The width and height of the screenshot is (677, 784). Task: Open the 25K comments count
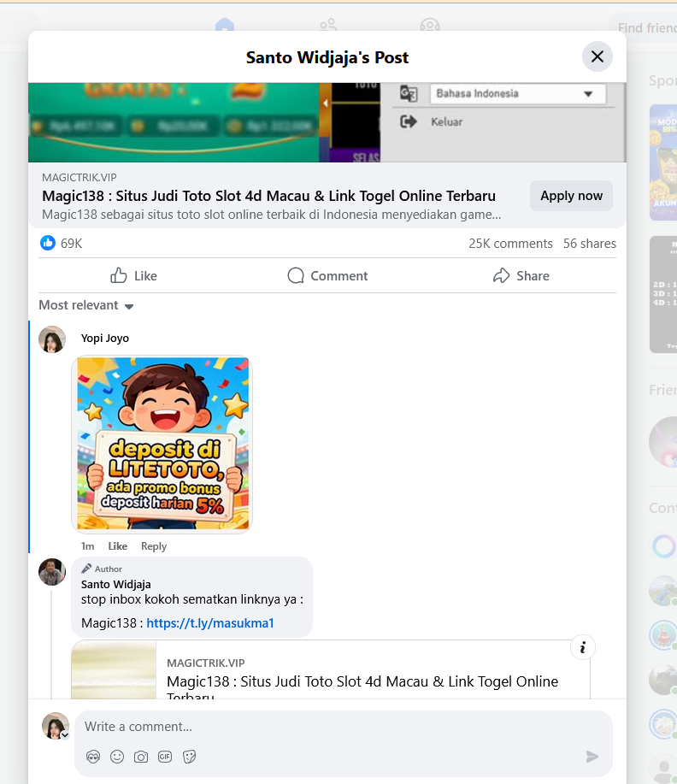(x=510, y=244)
